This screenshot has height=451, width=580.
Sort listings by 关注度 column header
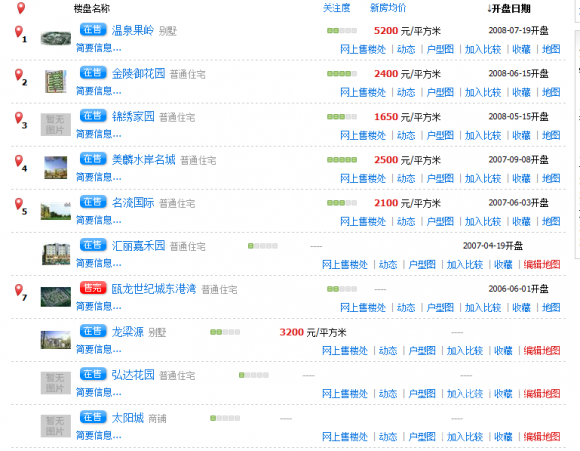pyautogui.click(x=336, y=8)
